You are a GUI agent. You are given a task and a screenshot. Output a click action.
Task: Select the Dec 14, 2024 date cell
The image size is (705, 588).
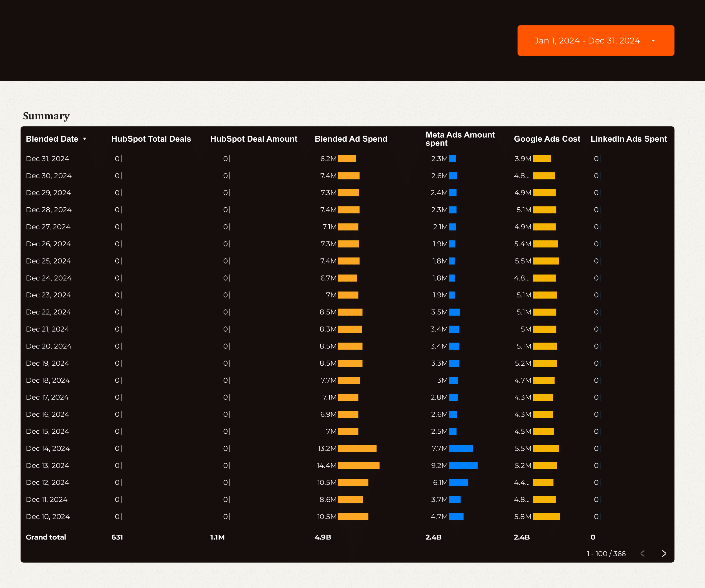coord(48,448)
